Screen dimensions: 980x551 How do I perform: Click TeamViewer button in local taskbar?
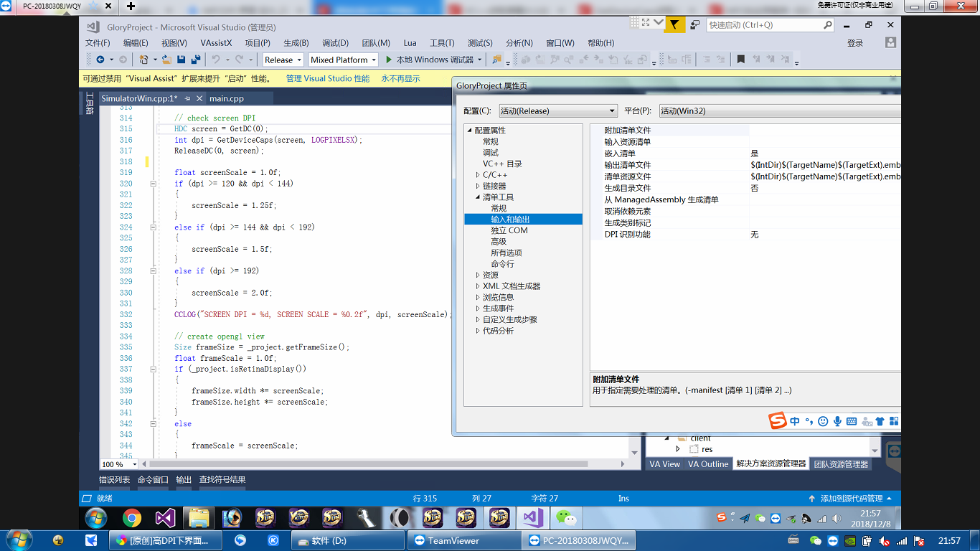tap(464, 540)
